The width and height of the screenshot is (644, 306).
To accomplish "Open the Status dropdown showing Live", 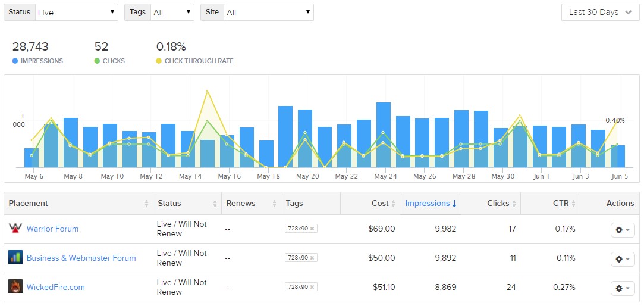I will click(x=77, y=13).
